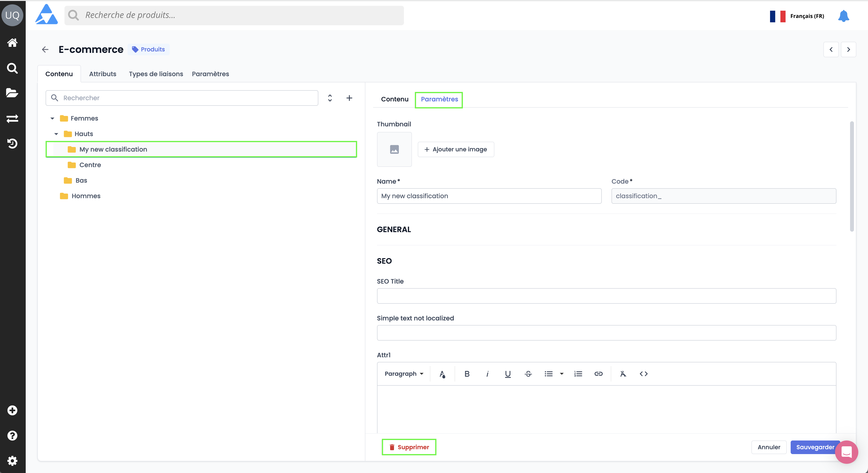This screenshot has height=473, width=868.
Task: Go to Home via sidebar house icon
Action: coord(12,43)
